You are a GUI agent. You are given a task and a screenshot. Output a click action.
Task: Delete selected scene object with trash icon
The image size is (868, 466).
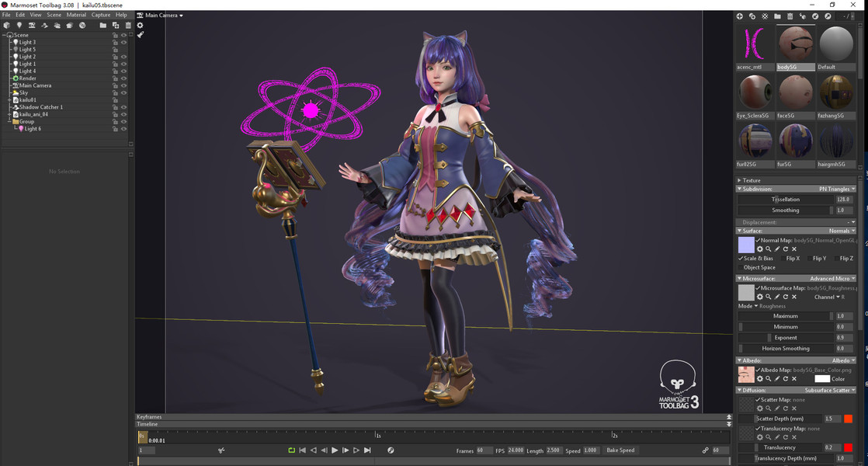[128, 26]
